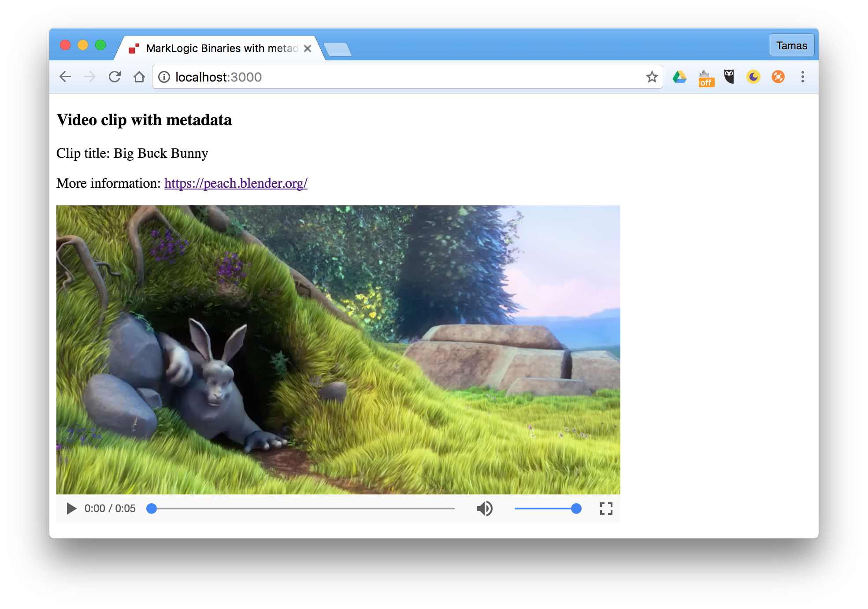The height and width of the screenshot is (609, 868).
Task: Open the browser home page
Action: (139, 77)
